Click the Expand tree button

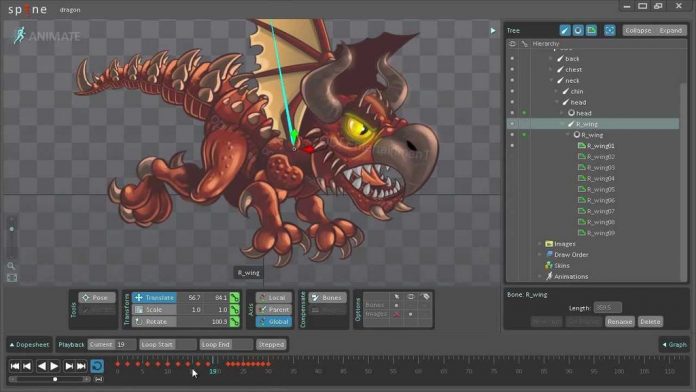(671, 30)
